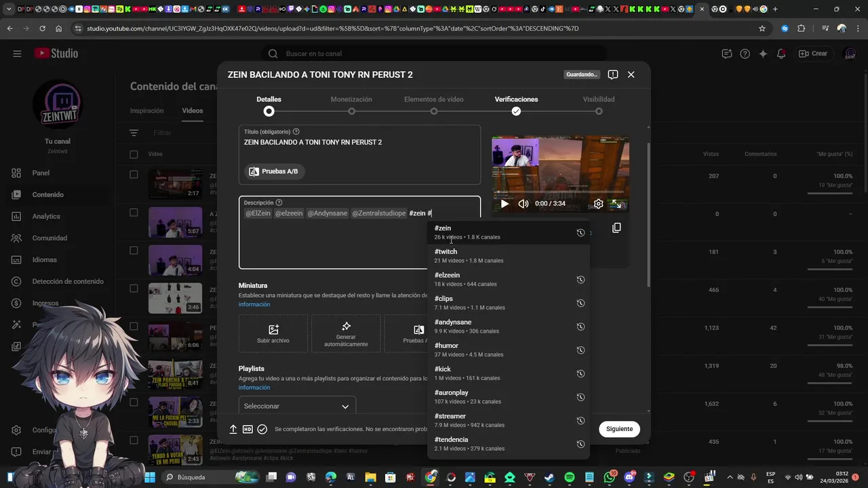The width and height of the screenshot is (868, 488).
Task: Play the video preview
Action: [505, 203]
